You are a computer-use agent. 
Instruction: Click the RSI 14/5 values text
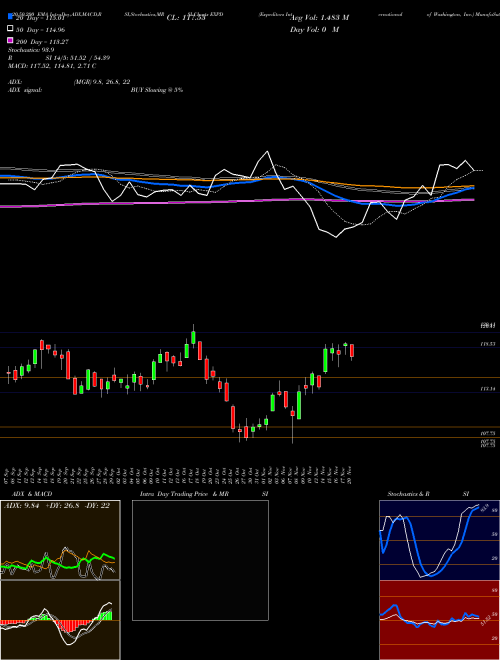(x=78, y=58)
